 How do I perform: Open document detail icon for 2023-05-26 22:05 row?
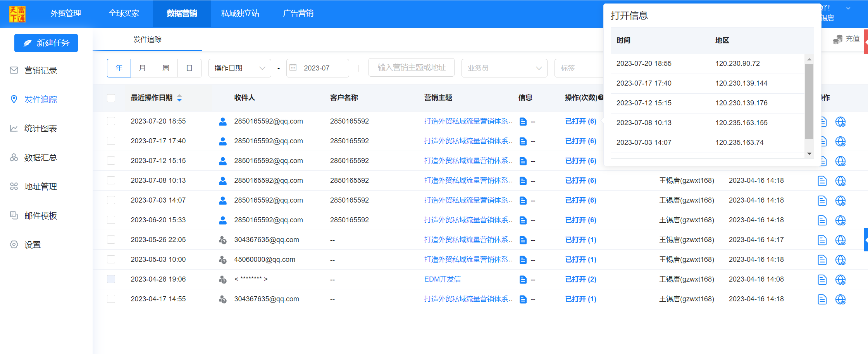(x=822, y=240)
